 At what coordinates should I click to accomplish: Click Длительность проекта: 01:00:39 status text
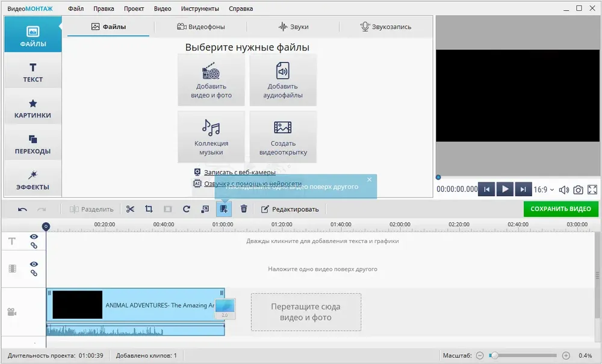pos(55,356)
